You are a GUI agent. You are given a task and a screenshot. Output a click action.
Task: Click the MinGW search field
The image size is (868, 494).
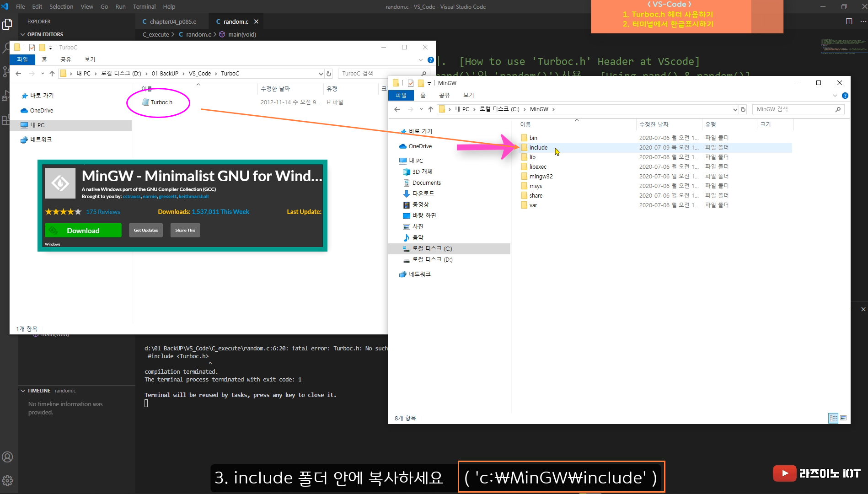pos(798,109)
